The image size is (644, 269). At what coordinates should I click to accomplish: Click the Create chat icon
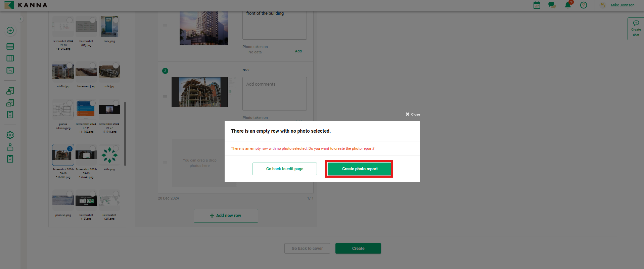coord(636,29)
